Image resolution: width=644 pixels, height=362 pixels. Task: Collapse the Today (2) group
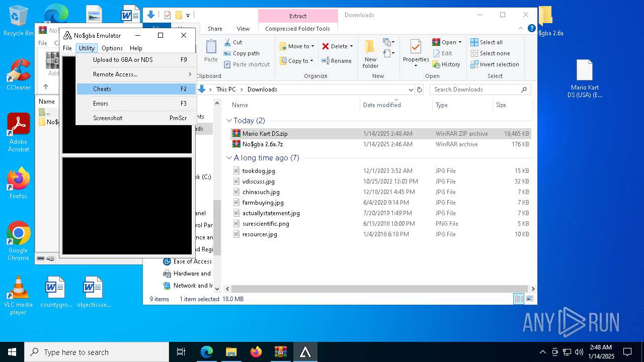(x=229, y=121)
